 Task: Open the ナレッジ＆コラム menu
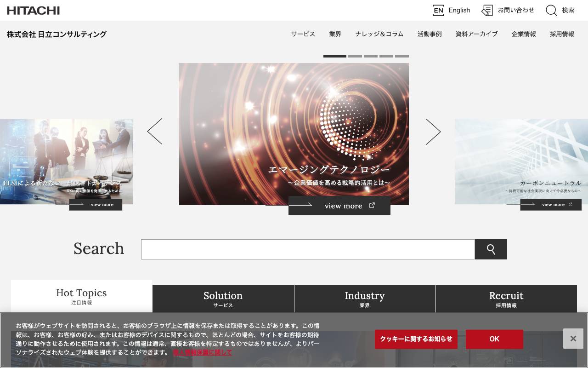click(379, 34)
